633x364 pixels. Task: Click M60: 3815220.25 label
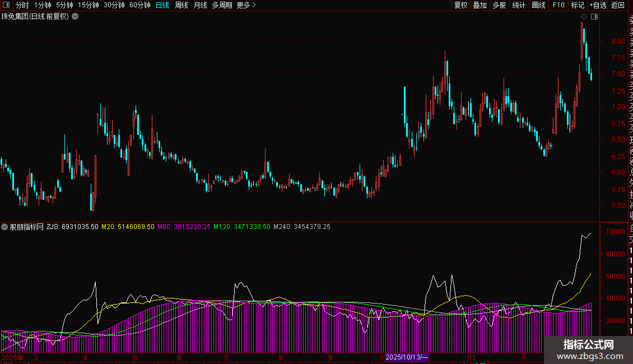[184, 227]
